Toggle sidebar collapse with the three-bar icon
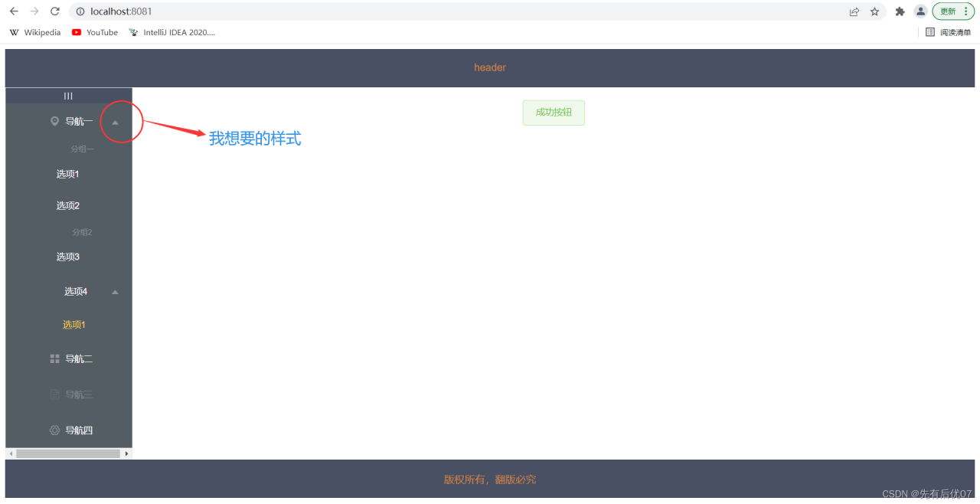Viewport: 980px width, 504px height. click(x=68, y=96)
